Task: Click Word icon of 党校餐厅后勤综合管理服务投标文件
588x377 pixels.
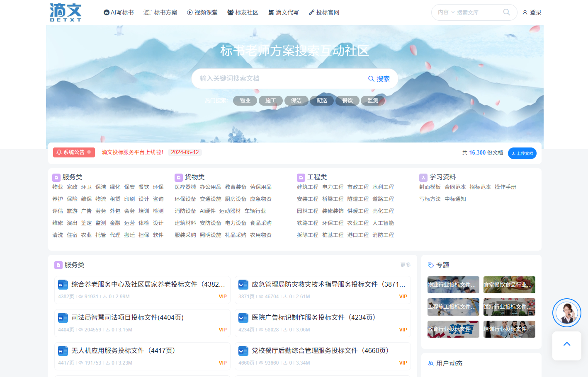Action: coord(243,351)
